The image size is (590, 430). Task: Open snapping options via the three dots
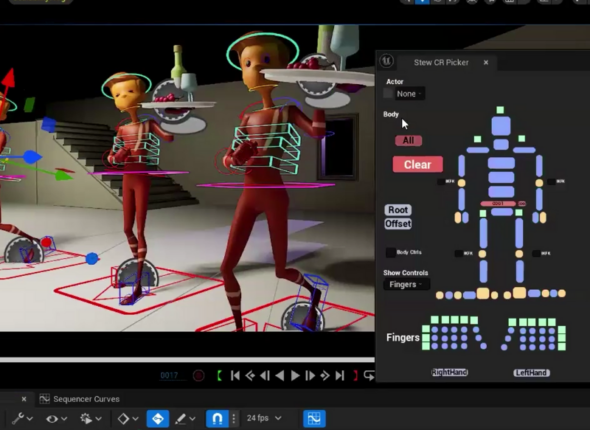(x=234, y=419)
